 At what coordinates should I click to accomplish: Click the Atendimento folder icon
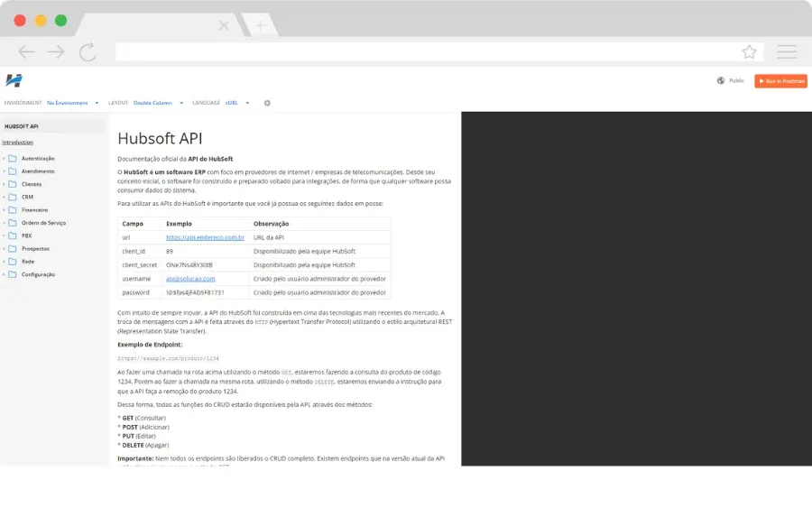point(13,171)
